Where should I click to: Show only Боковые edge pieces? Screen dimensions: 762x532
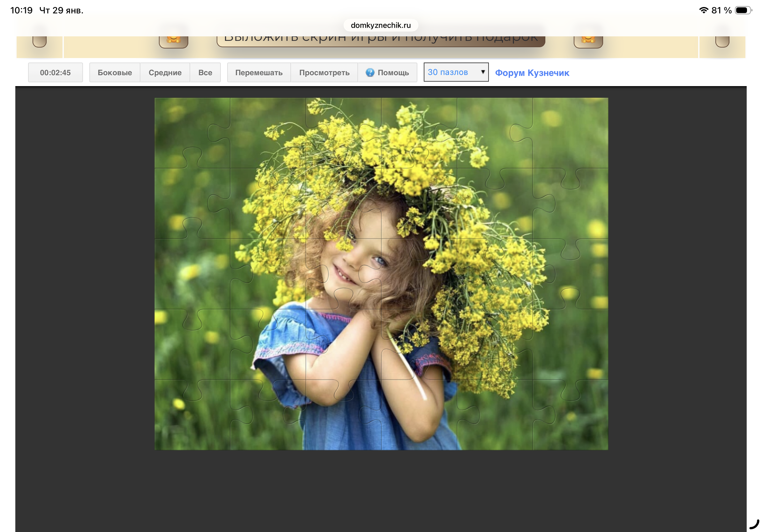tap(115, 72)
